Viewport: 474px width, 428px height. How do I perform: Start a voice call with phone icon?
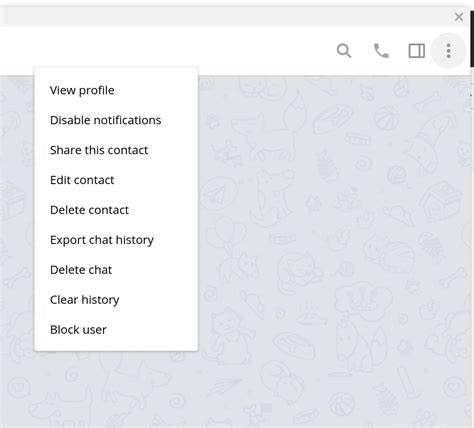pos(381,51)
